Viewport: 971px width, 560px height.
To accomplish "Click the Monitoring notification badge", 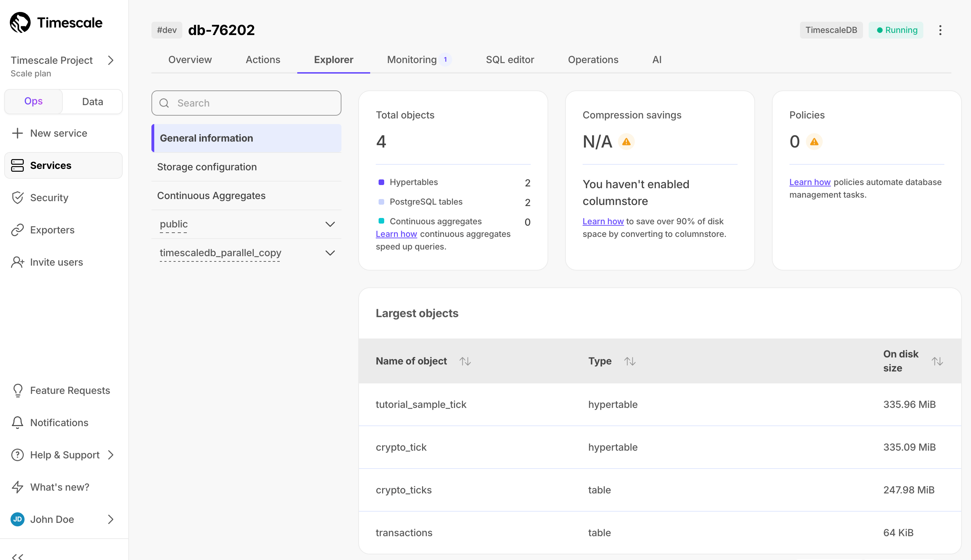I will pyautogui.click(x=446, y=60).
